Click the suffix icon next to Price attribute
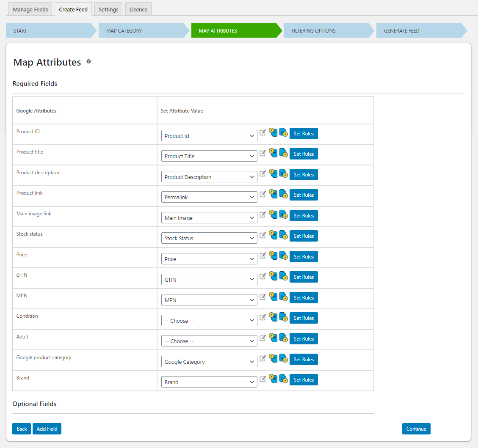This screenshot has height=448, width=478. click(x=284, y=256)
